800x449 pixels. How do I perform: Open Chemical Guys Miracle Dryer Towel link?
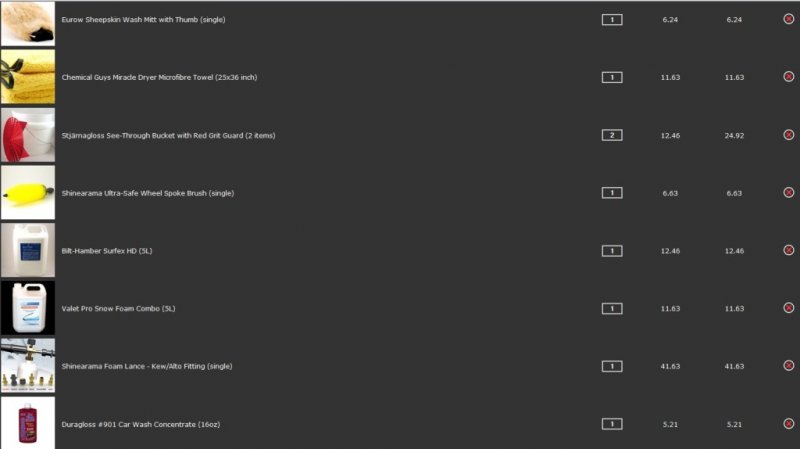[159, 77]
